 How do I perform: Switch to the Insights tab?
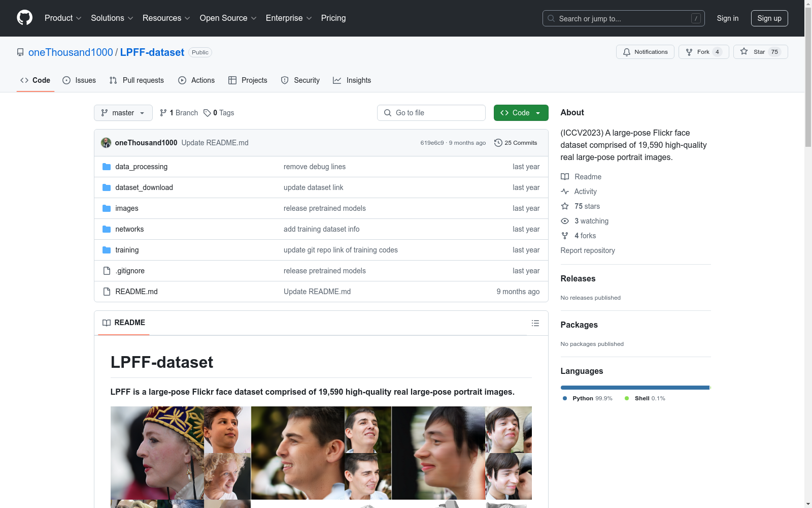click(352, 80)
